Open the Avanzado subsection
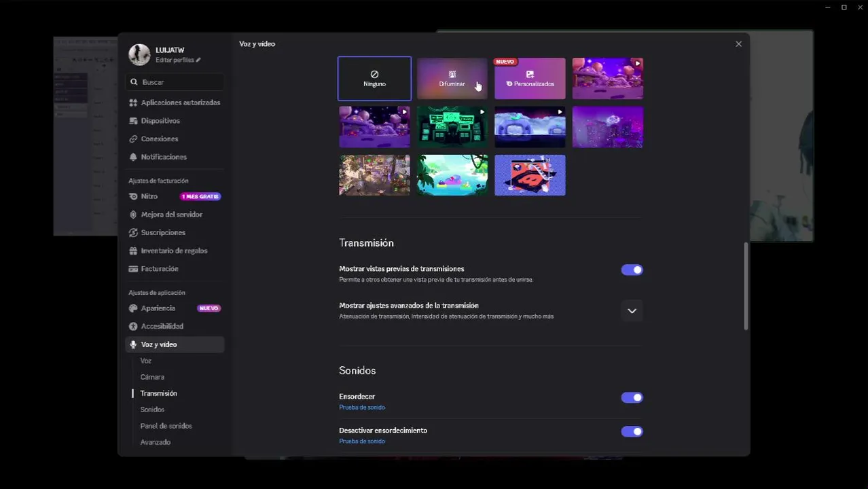The width and height of the screenshot is (868, 489). pos(155,442)
